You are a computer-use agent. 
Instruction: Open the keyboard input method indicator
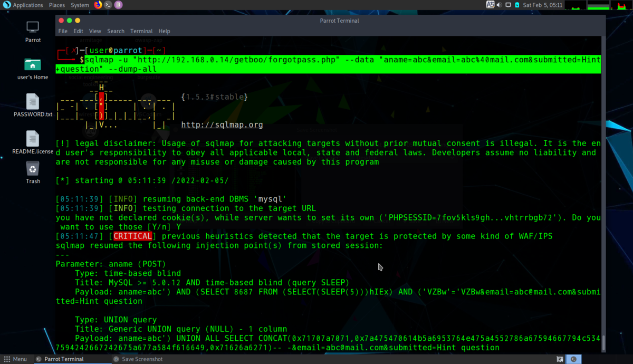pos(490,5)
